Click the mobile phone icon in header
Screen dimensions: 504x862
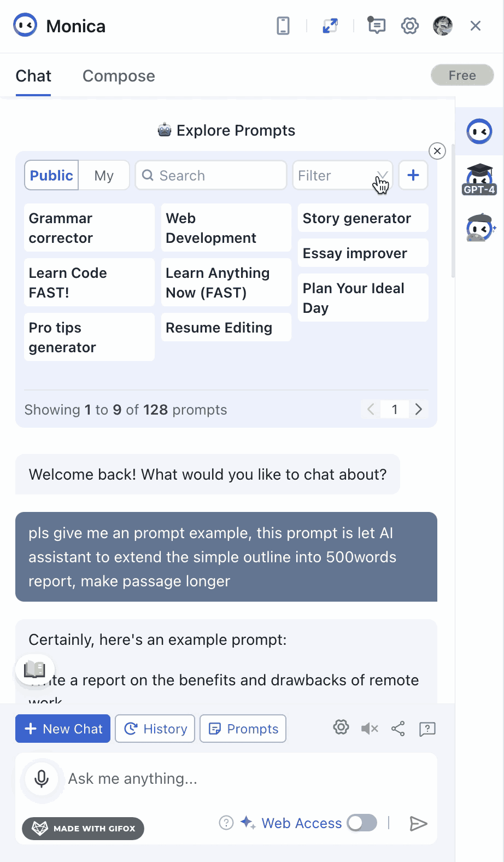click(283, 26)
